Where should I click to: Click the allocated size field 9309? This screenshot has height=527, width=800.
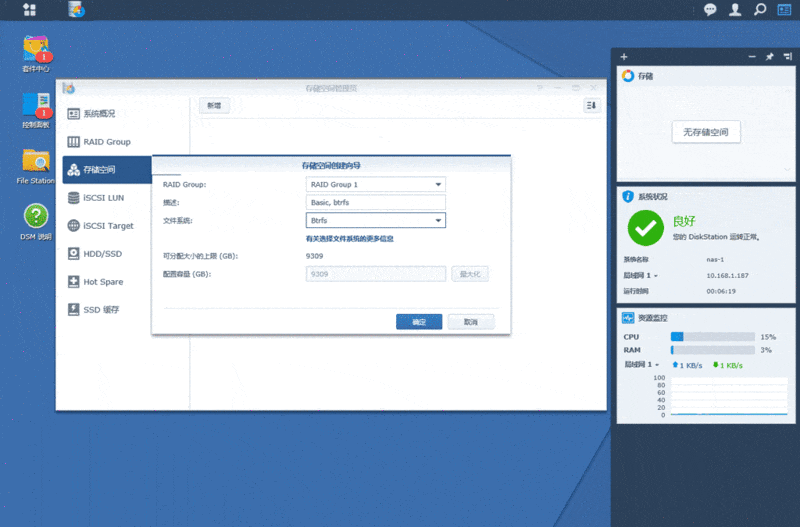[376, 274]
